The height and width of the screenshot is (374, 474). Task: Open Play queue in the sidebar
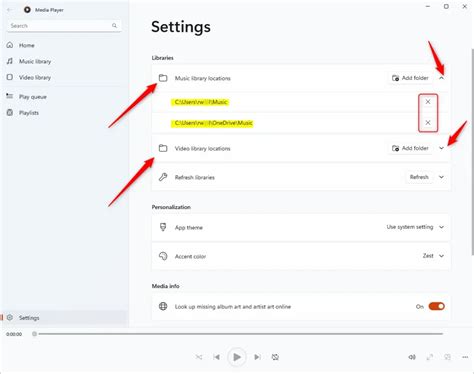tap(64, 97)
